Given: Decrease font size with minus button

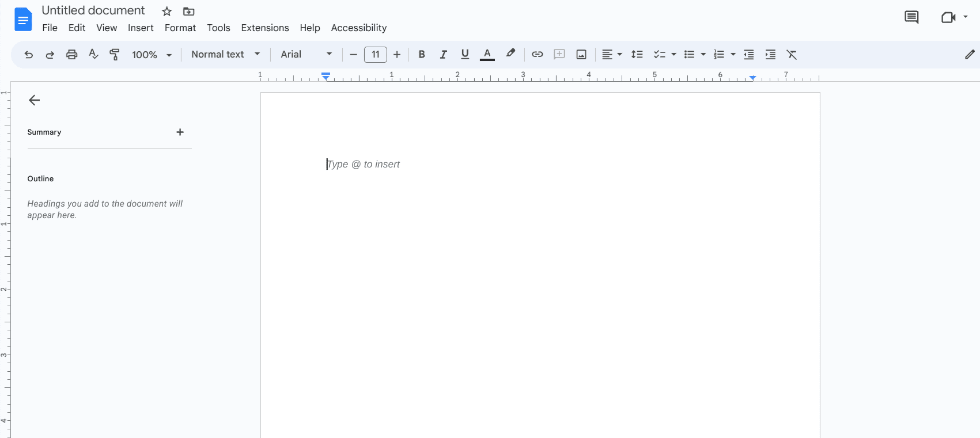Looking at the screenshot, I should [x=354, y=55].
